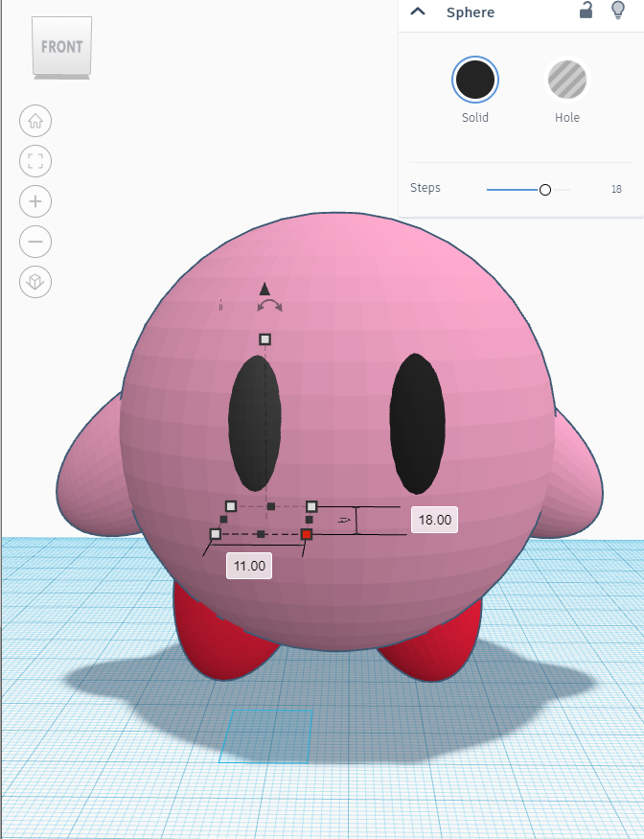This screenshot has width=644, height=839.
Task: Click the Steps slider handle
Action: click(545, 190)
